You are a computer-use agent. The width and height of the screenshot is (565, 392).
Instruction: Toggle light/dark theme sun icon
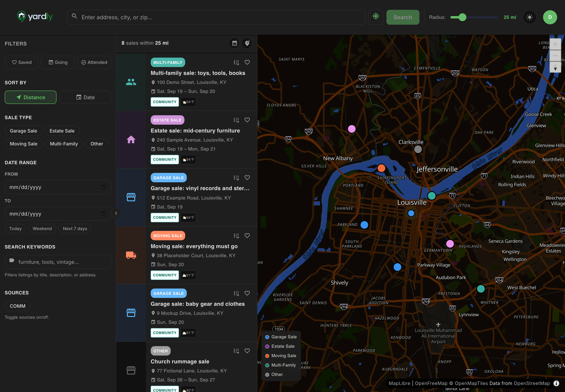pyautogui.click(x=529, y=17)
